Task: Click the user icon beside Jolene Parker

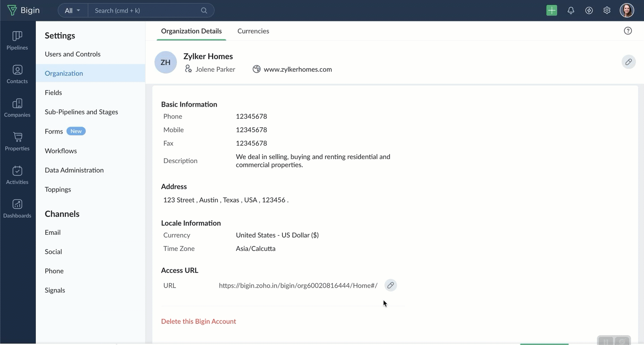Action: click(x=189, y=69)
